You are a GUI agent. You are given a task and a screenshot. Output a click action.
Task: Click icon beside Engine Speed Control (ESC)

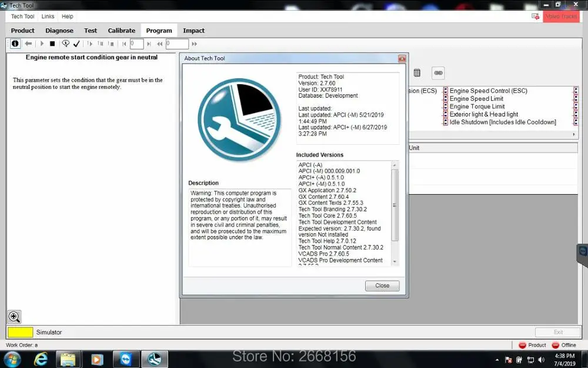[x=446, y=91]
